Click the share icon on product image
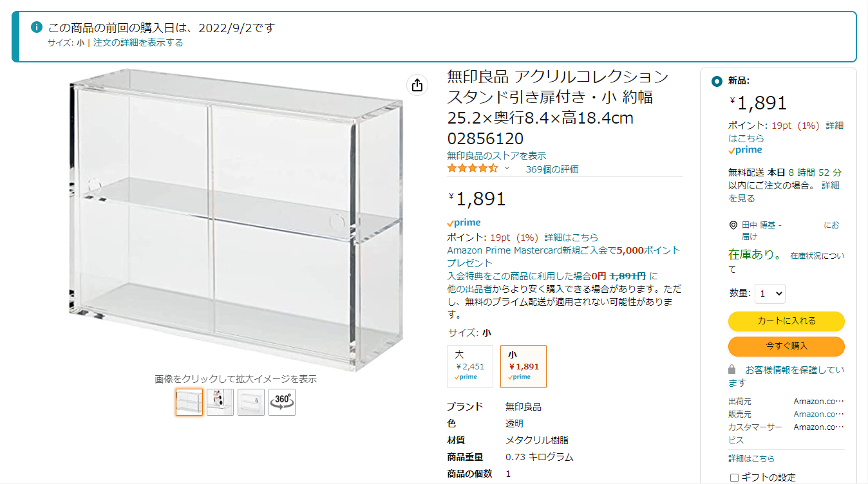868x484 pixels. coord(417,85)
